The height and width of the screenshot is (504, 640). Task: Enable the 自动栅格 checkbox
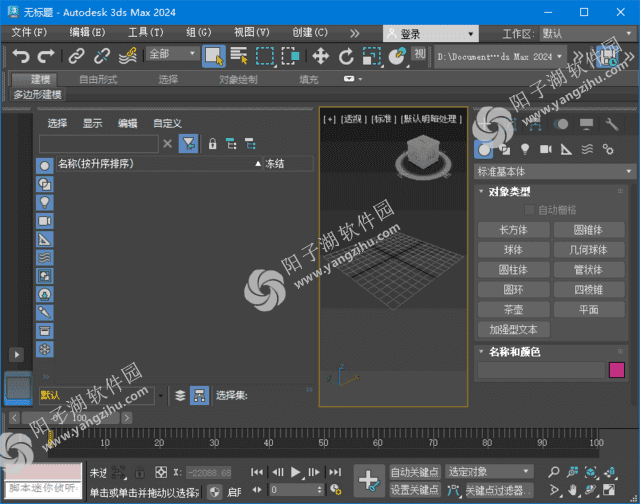point(529,210)
